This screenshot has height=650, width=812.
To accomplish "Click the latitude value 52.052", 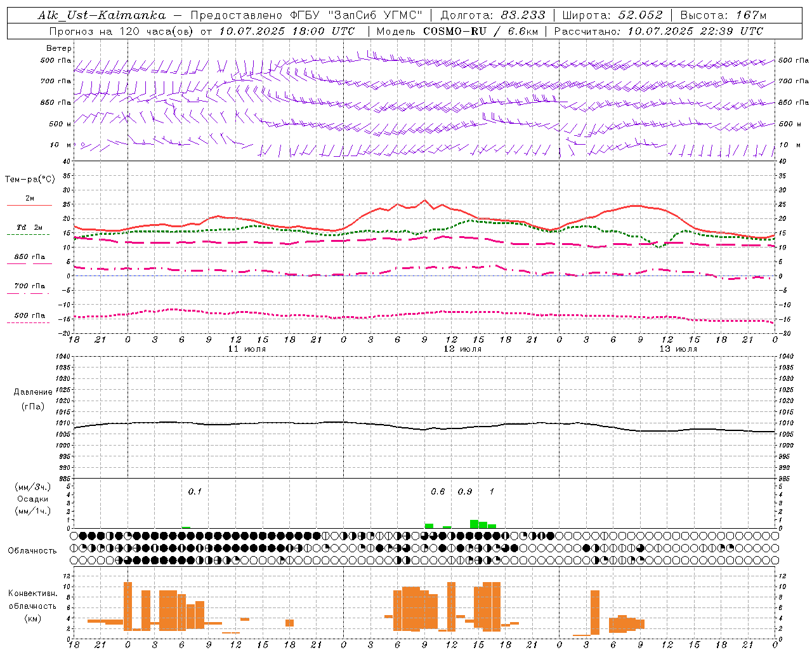I will pos(641,15).
